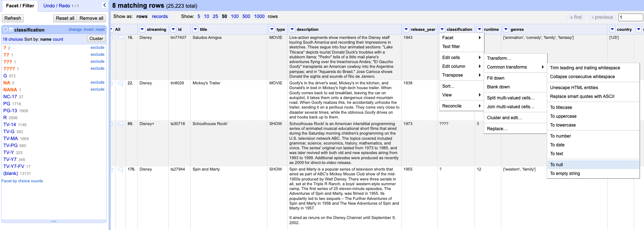
Task: Minimize the classification facet panel
Action: pyautogui.click(x=11, y=29)
